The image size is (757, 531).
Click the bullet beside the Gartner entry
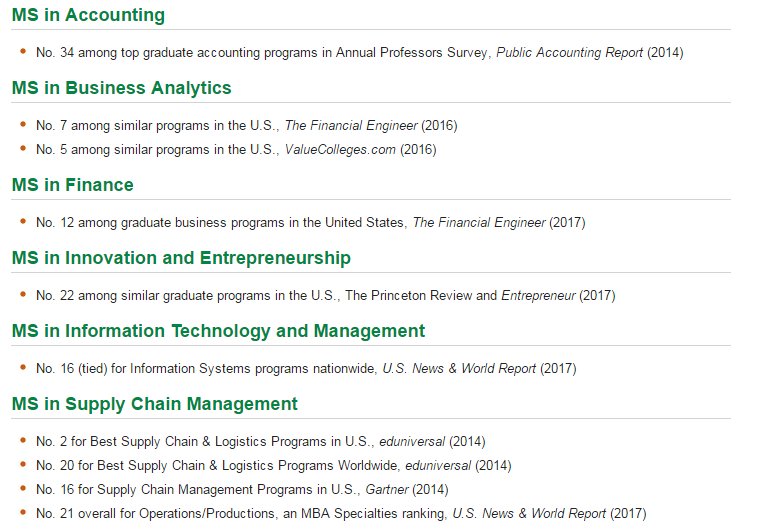point(23,488)
